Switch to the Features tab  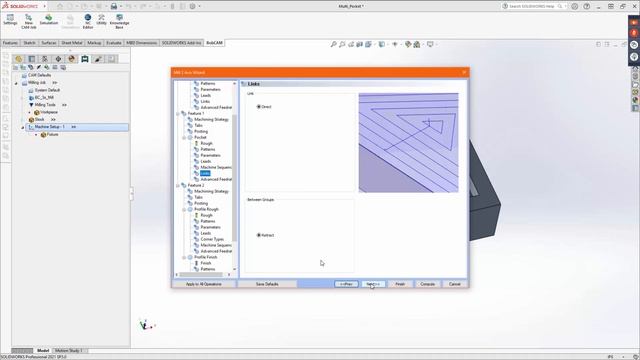coord(10,43)
